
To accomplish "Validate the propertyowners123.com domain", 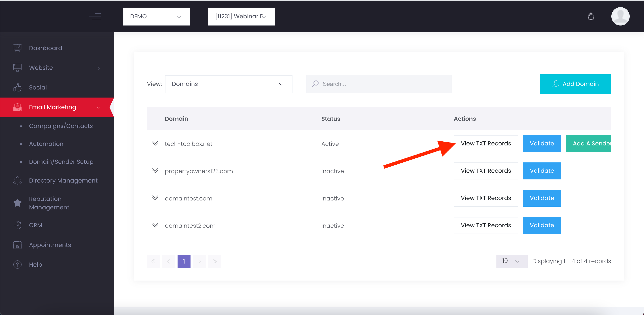I will point(542,171).
